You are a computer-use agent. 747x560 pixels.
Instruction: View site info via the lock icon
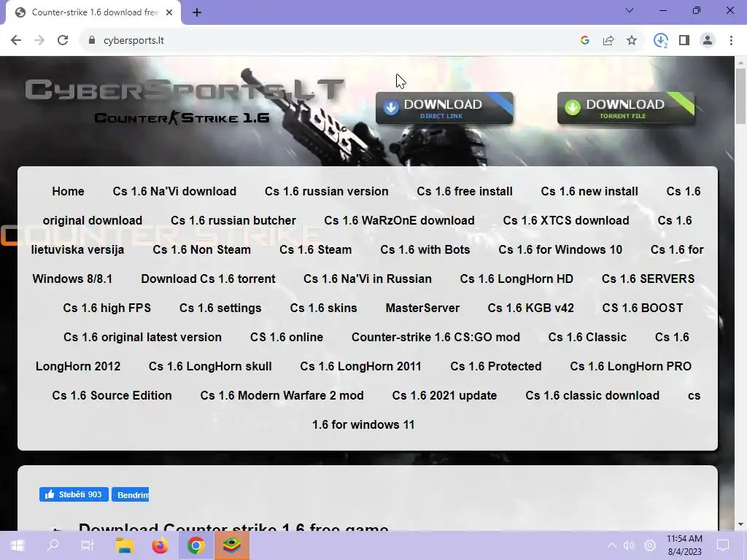point(92,41)
